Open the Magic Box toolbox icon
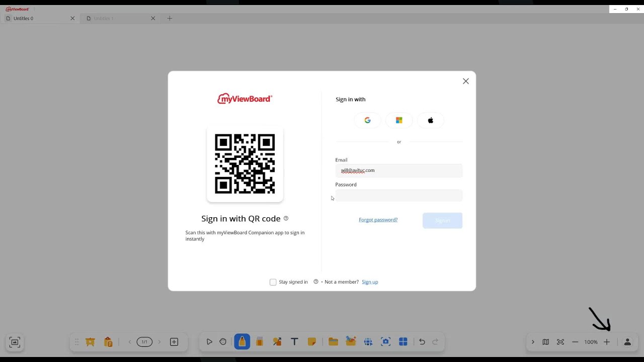This screenshot has width=644, height=362. click(x=351, y=341)
